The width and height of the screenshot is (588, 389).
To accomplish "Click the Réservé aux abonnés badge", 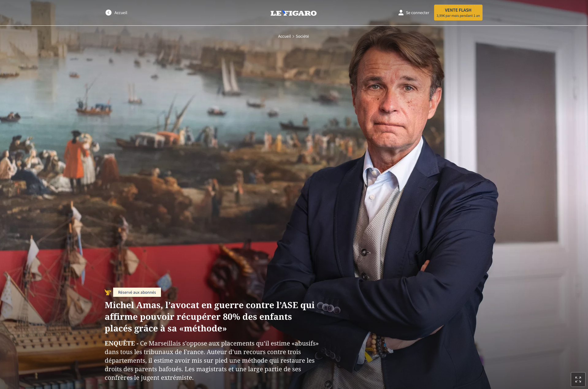I will click(x=137, y=292).
